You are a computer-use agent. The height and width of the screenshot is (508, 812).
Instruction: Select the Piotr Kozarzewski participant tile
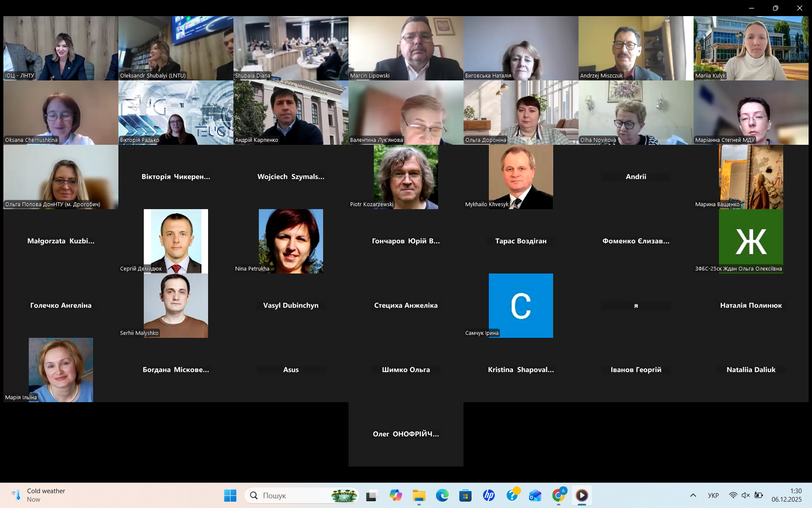406,177
